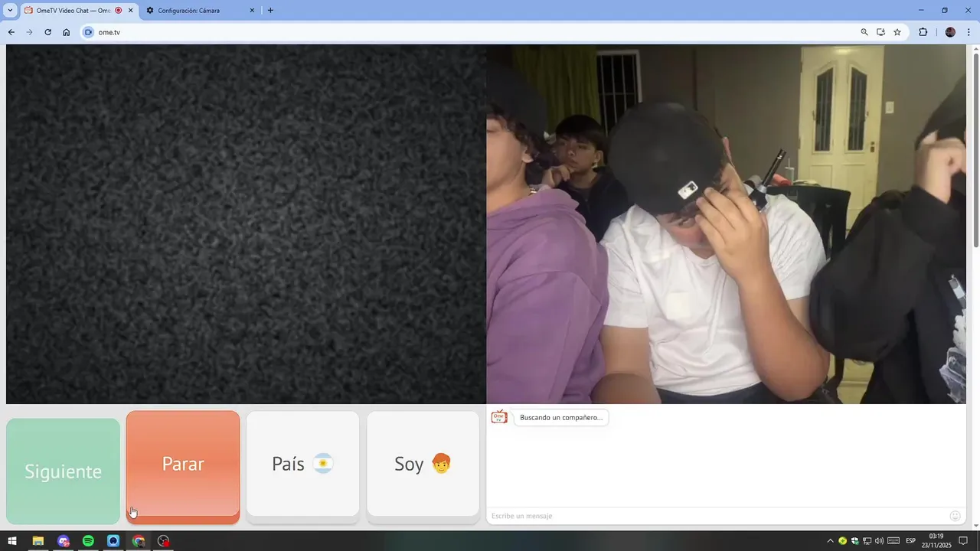The height and width of the screenshot is (551, 980).
Task: Change the ESP input language
Action: (911, 541)
